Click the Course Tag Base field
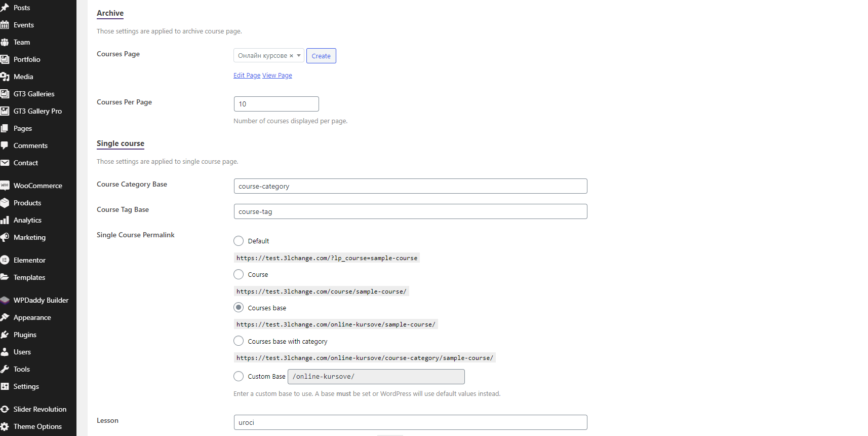This screenshot has height=436, width=868. [410, 211]
